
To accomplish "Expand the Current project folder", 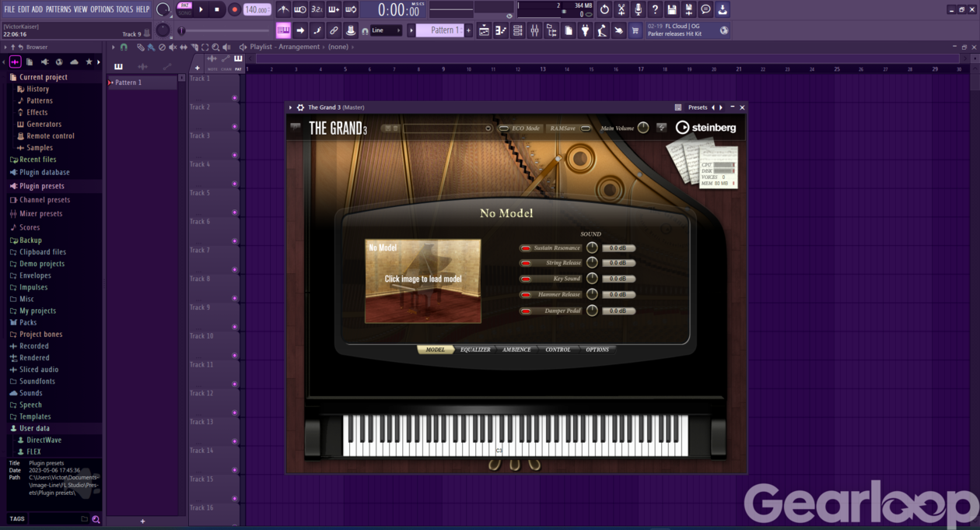I will (x=43, y=77).
